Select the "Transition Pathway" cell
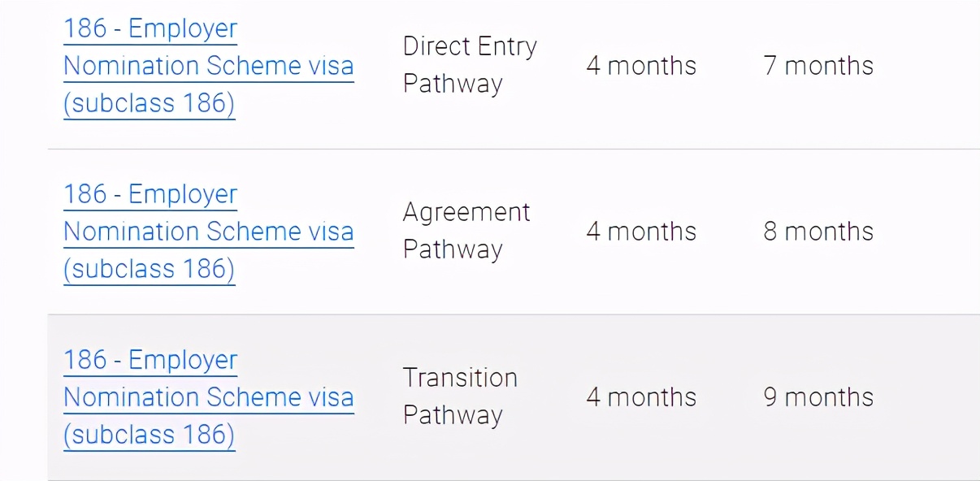The image size is (980, 481). click(x=460, y=397)
